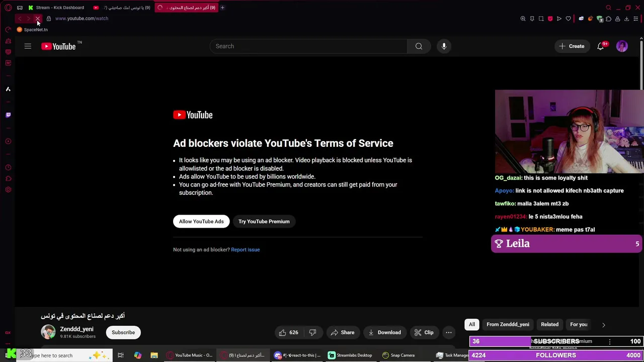Open the Aria AI sidebar icon
The height and width of the screenshot is (362, 644).
8,89
